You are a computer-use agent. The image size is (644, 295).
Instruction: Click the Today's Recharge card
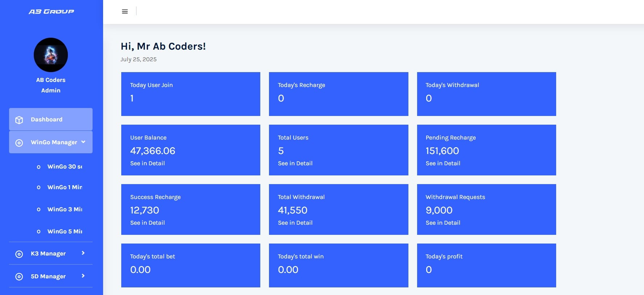(x=338, y=94)
